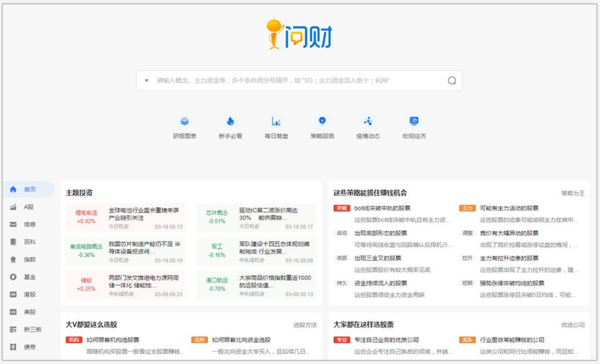Open the 集成电路概念 -0.36% theme tag

tap(86, 251)
